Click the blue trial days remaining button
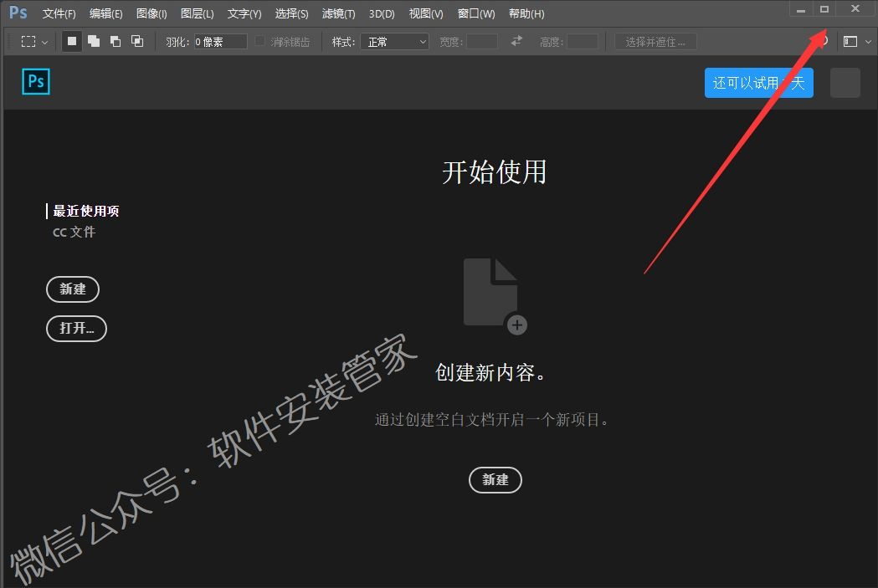 click(x=758, y=83)
